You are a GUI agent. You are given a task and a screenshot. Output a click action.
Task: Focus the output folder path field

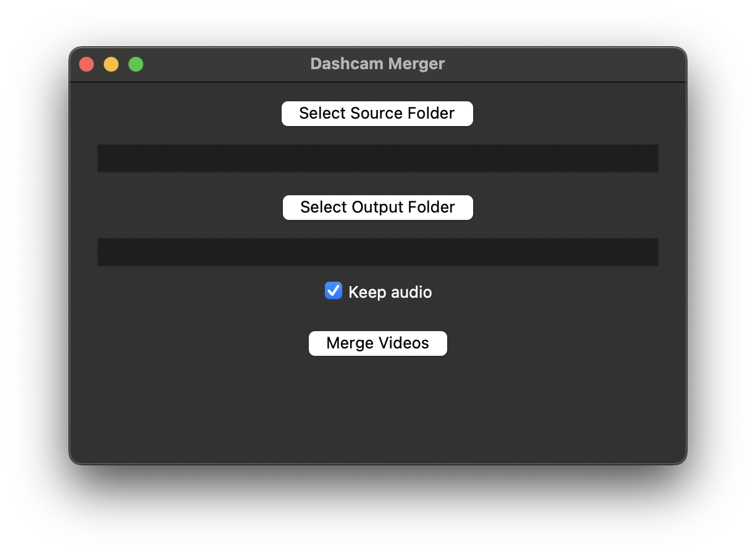click(x=377, y=252)
